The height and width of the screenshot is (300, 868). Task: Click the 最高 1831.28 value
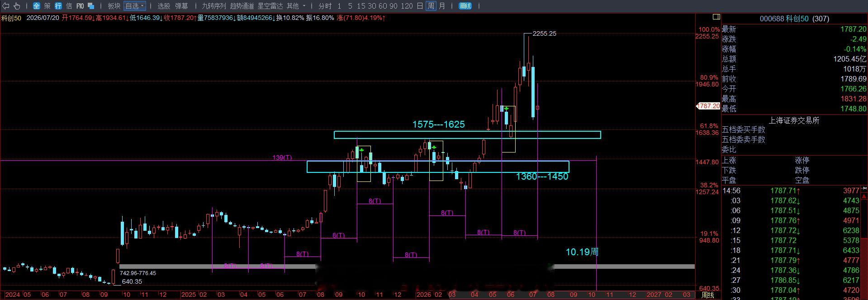pyautogui.click(x=853, y=99)
